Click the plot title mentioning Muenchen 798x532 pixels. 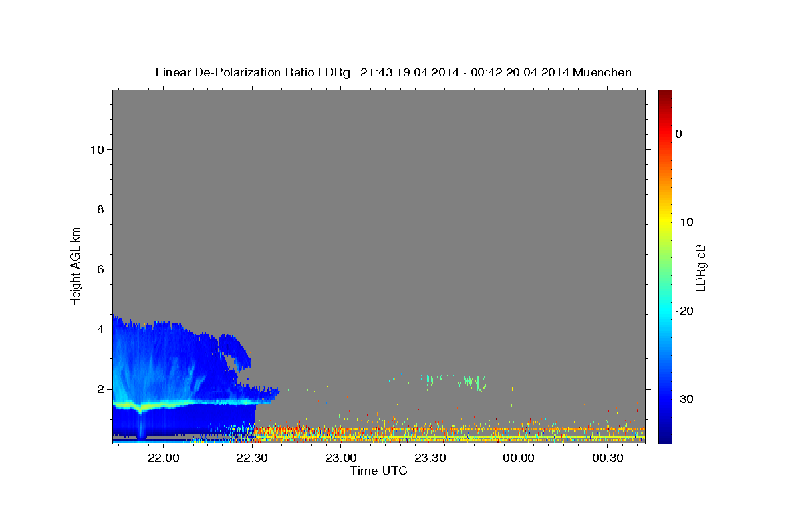393,72
